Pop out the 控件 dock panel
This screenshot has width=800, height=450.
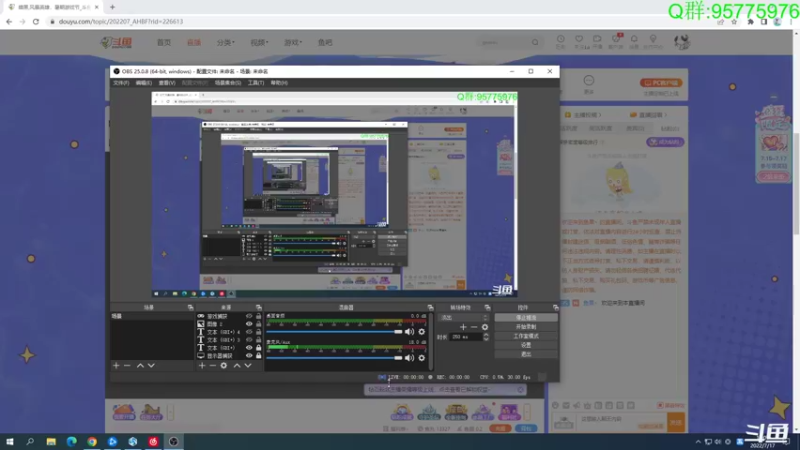pyautogui.click(x=555, y=308)
